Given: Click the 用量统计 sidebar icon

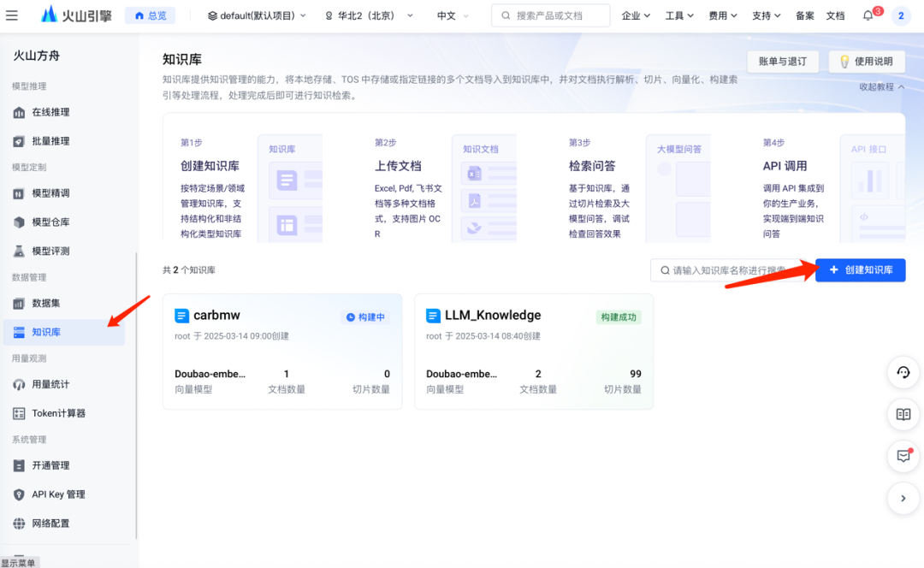Looking at the screenshot, I should 19,385.
